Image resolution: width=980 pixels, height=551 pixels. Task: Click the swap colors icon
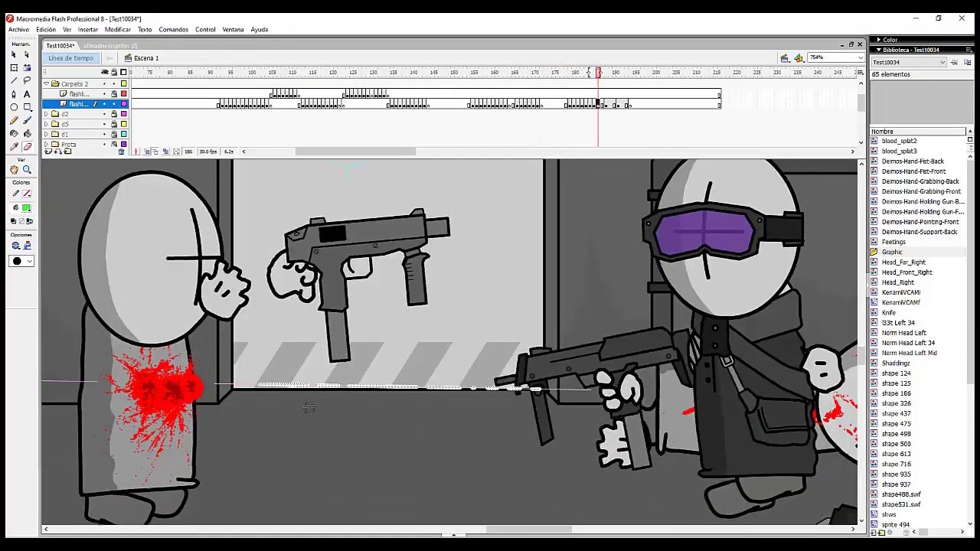[28, 221]
